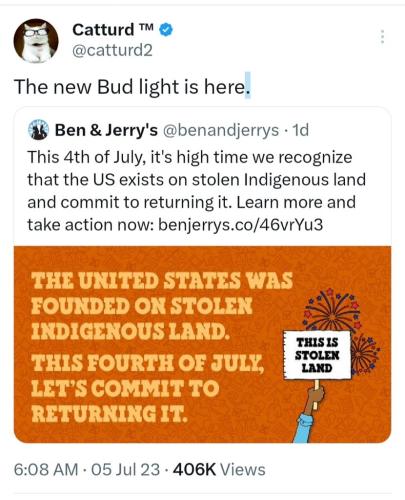Follow the benjerrys.co/46vrYu3 link
Screen dimensions: 405x500
pyautogui.click(x=240, y=225)
